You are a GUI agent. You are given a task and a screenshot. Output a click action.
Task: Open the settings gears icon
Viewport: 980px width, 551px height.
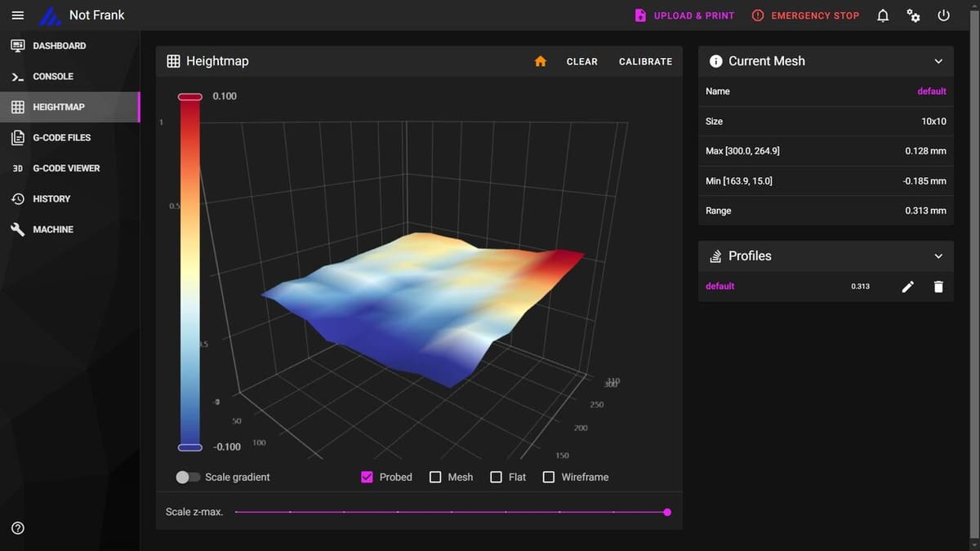point(913,16)
